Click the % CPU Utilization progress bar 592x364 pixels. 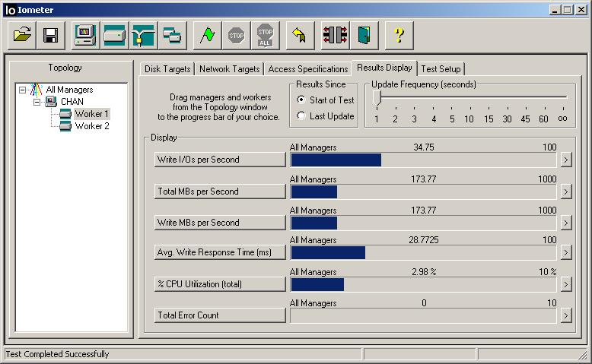pos(423,284)
